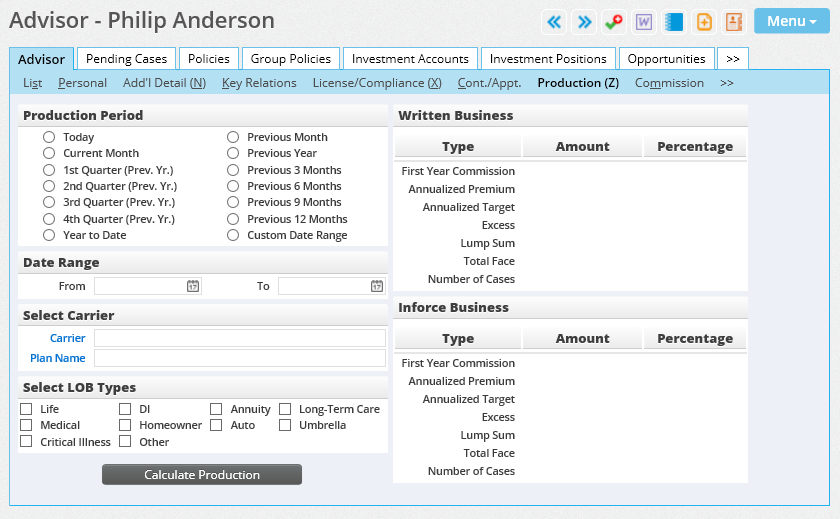Open the Word document icon
840x519 pixels.
click(x=644, y=22)
